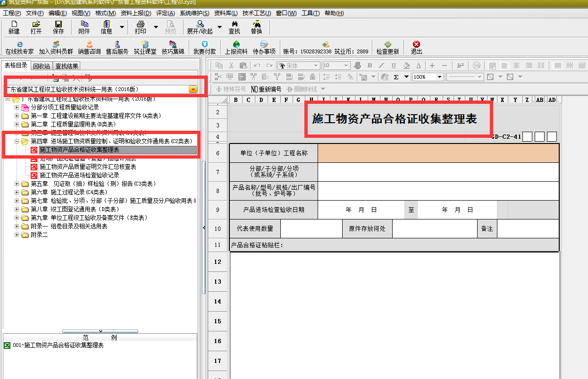This screenshot has height=379, width=588.
Task: Toggle the first checkbox beside GD-C2-41
Action: [528, 137]
